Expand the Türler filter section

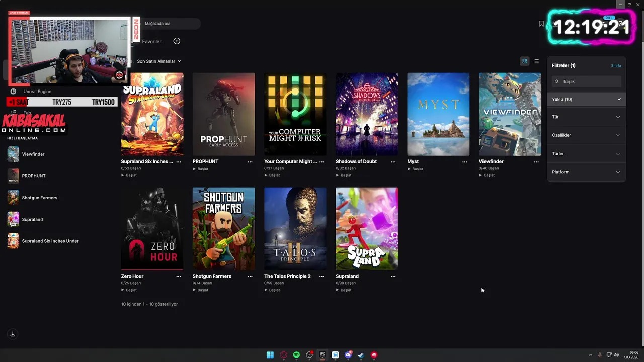[x=587, y=154]
